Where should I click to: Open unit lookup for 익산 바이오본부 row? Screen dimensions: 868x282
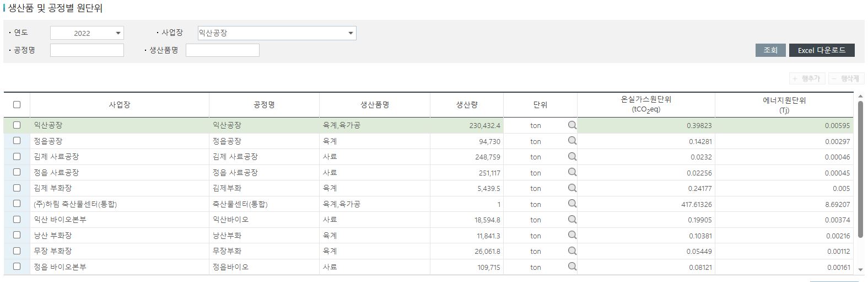(x=572, y=220)
